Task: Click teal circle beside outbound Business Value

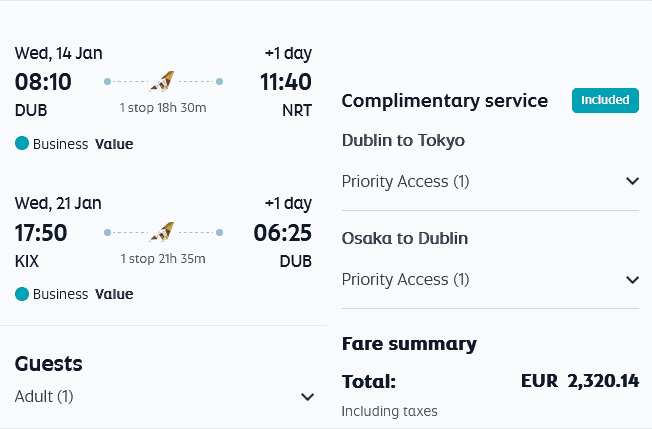Action: point(22,144)
